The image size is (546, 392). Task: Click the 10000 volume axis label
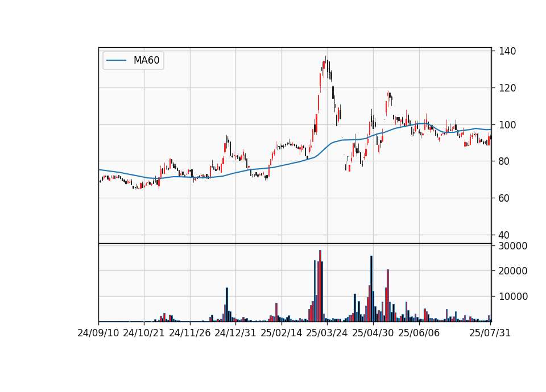(x=513, y=297)
